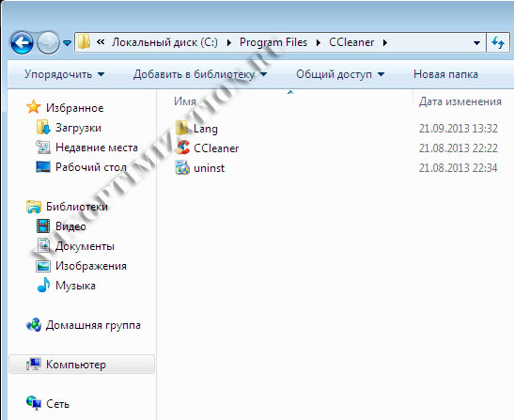This screenshot has width=514, height=420.
Task: Click the Сеть network icon
Action: 34,403
